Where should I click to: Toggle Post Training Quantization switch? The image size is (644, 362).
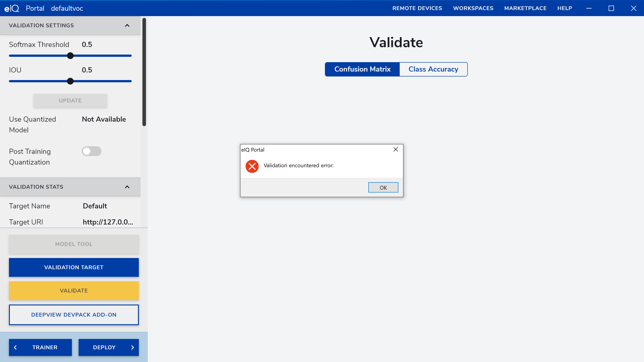[x=92, y=151]
